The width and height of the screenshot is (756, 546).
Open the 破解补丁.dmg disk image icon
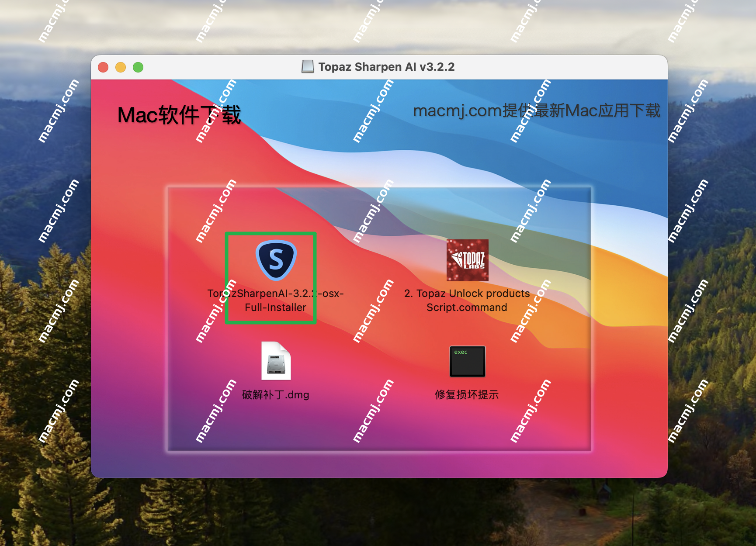click(x=276, y=361)
